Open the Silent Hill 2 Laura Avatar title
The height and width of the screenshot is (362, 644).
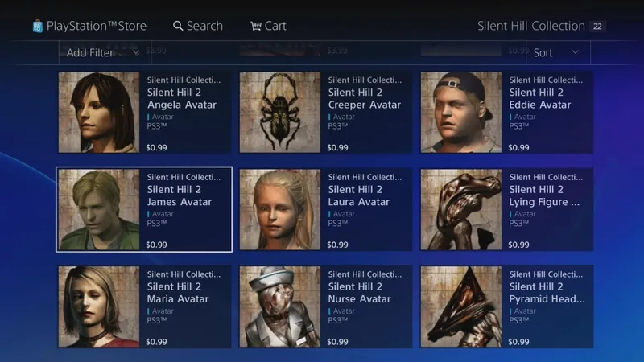358,195
